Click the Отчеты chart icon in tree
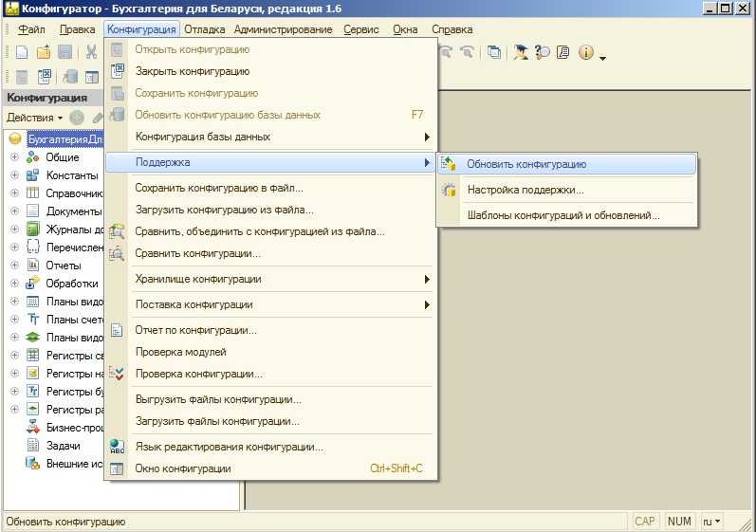 [x=32, y=266]
